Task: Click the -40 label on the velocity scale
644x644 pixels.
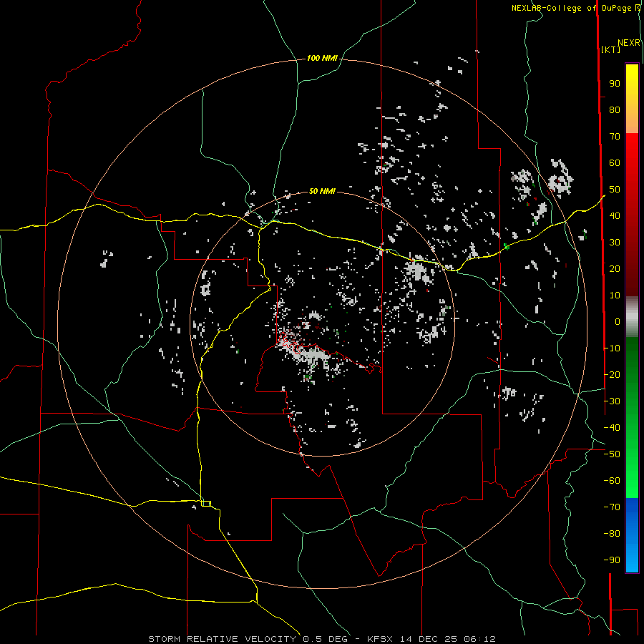Action: coord(612,428)
